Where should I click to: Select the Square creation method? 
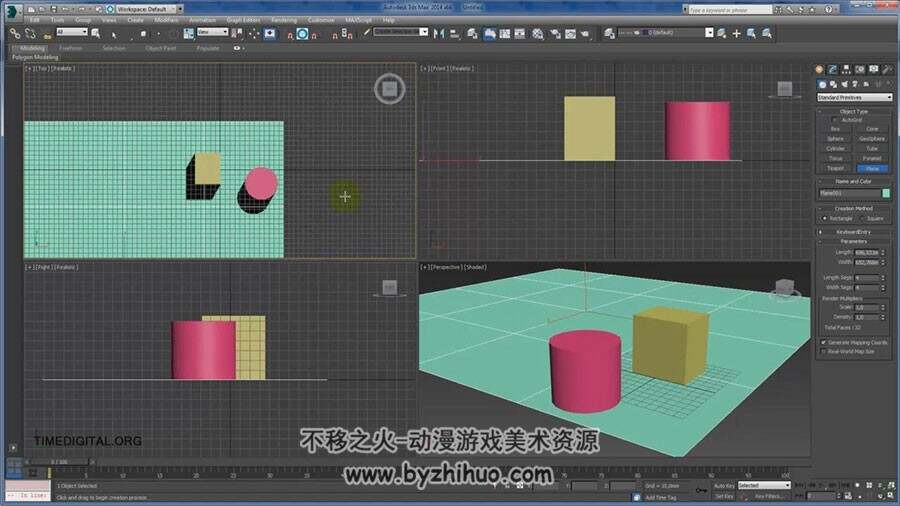pyautogui.click(x=861, y=219)
